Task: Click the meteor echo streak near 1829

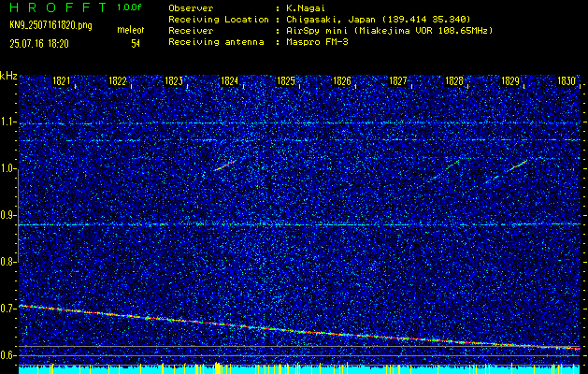Action: pos(518,165)
